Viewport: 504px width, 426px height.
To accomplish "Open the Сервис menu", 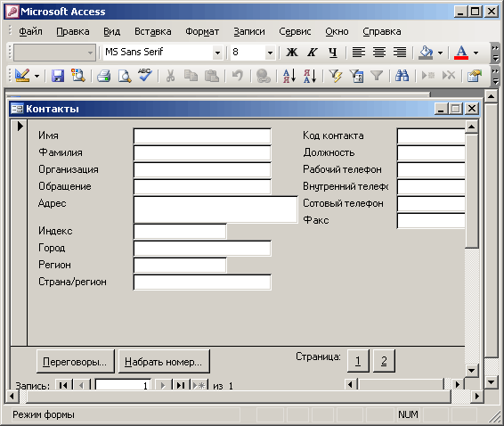I will click(295, 31).
